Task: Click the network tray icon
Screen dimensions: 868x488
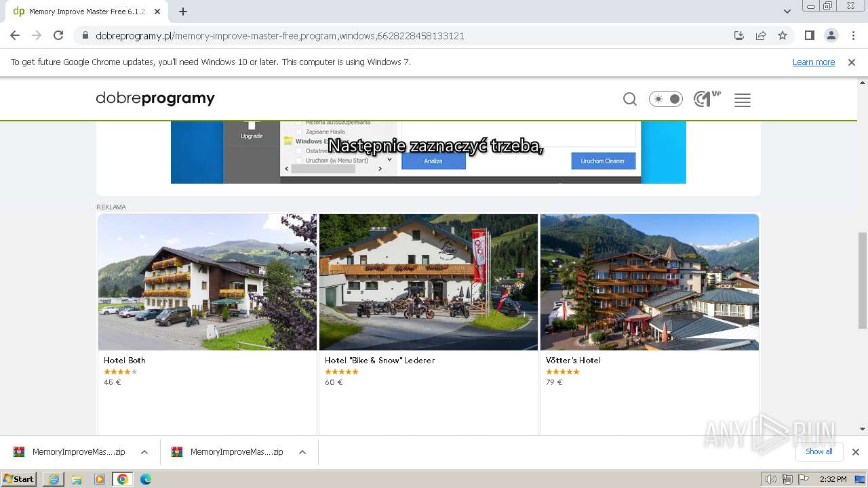Action: 787,479
